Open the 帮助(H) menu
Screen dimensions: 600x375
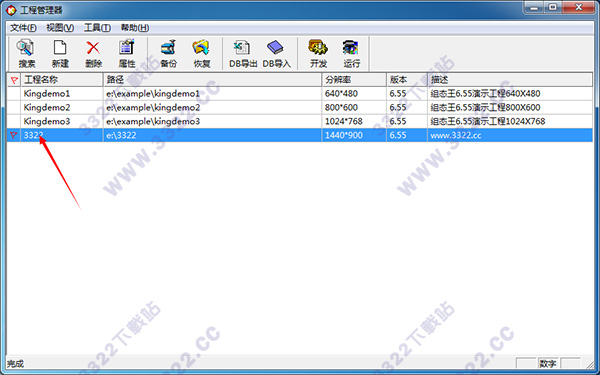135,28
